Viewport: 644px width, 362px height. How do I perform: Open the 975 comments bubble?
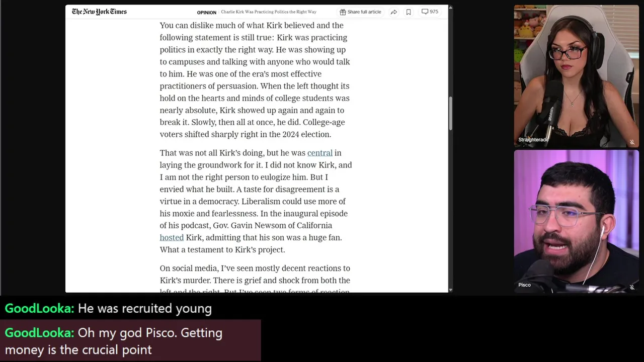tap(430, 12)
